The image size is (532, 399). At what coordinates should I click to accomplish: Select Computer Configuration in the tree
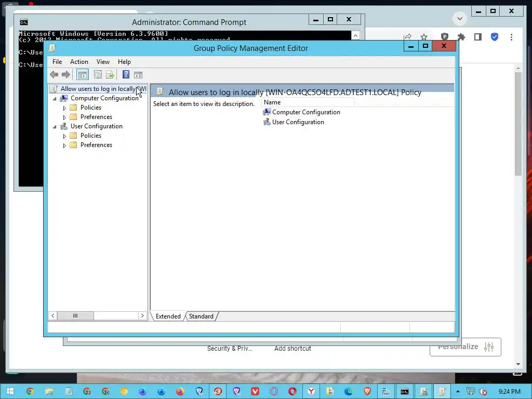click(104, 98)
